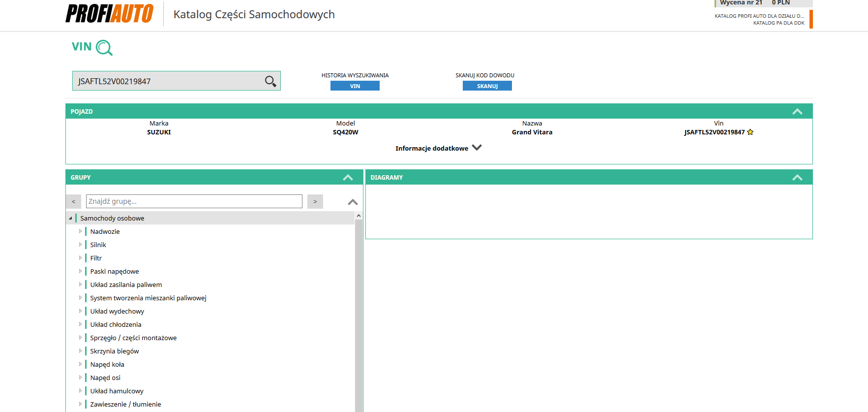This screenshot has height=412, width=868.
Task: Click the Znajdź grupę search field
Action: click(x=194, y=201)
